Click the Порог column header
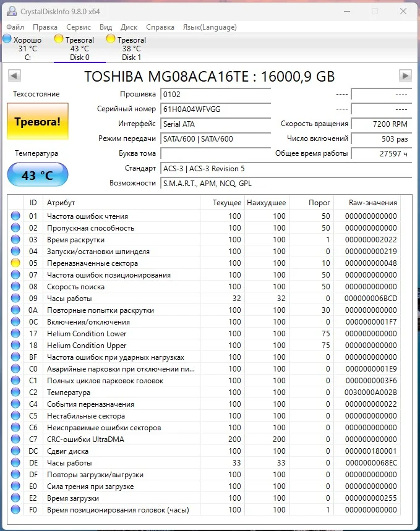 point(311,203)
